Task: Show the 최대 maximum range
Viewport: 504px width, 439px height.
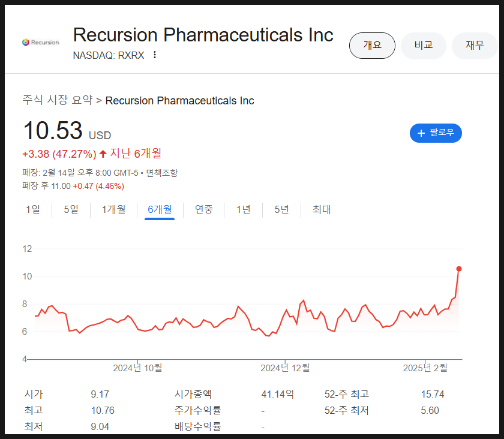Action: (322, 210)
